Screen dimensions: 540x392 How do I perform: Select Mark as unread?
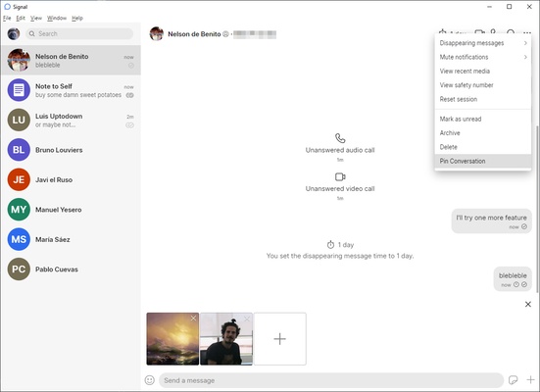point(483,119)
